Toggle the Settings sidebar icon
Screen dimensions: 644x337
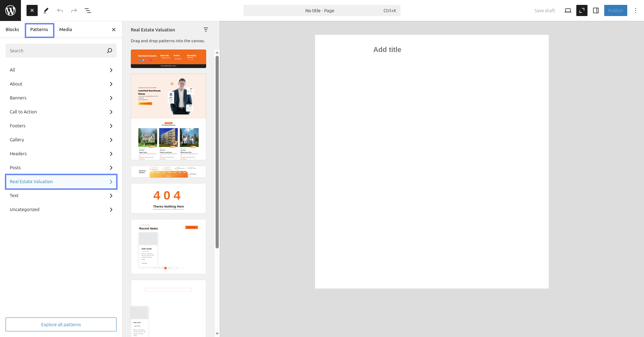pyautogui.click(x=596, y=10)
